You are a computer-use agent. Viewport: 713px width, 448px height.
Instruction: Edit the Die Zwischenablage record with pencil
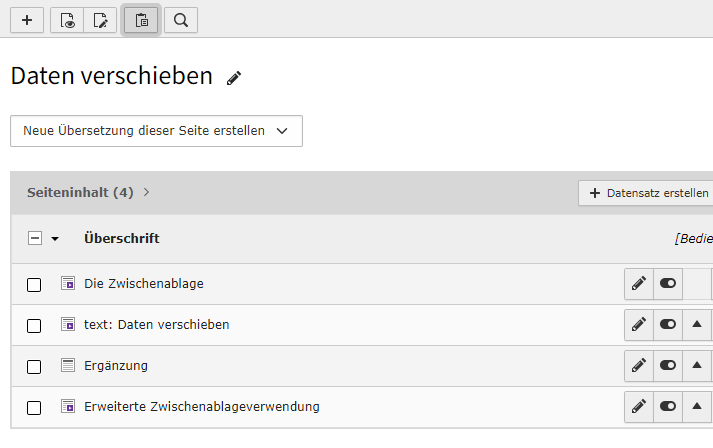(639, 283)
